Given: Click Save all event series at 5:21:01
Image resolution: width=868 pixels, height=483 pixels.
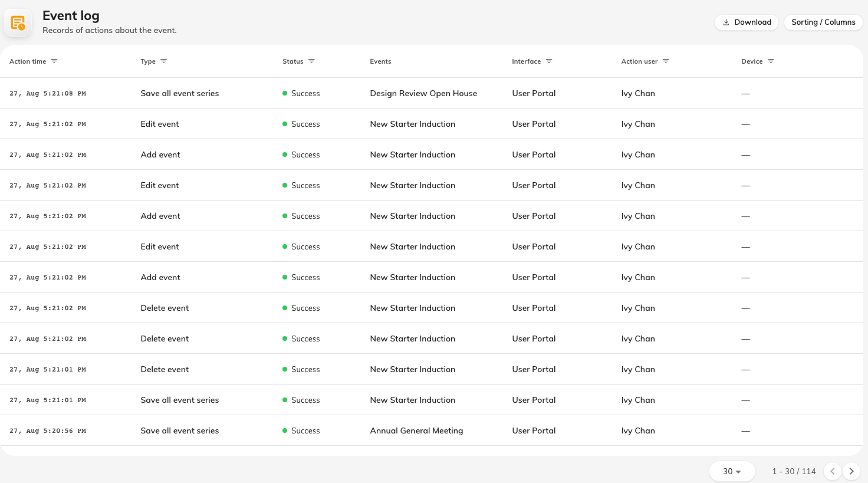Looking at the screenshot, I should pyautogui.click(x=179, y=400).
